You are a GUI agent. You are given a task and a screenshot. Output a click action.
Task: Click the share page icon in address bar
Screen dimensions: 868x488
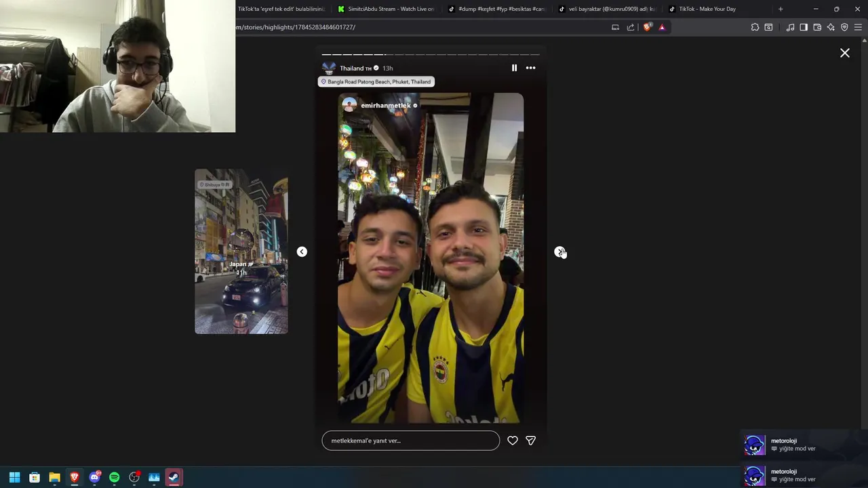631,27
